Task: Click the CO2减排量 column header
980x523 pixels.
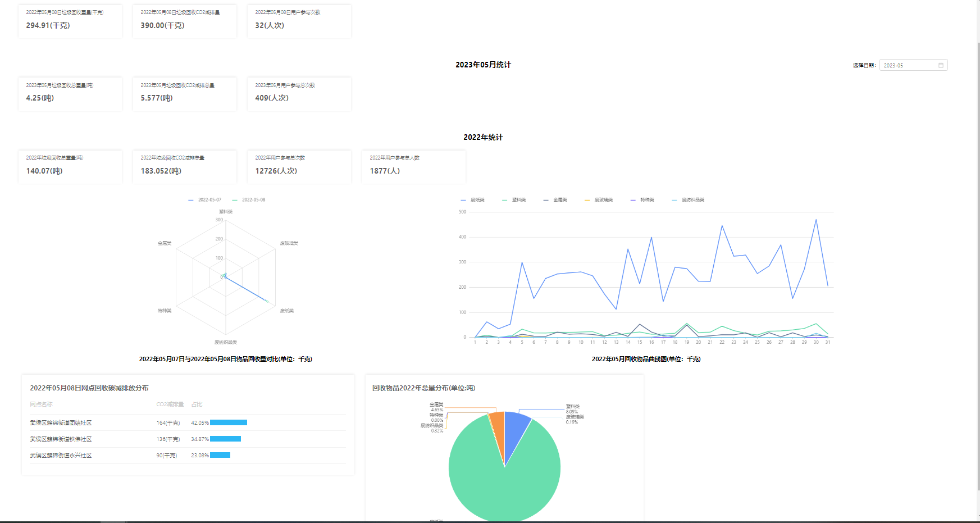Action: (170, 404)
